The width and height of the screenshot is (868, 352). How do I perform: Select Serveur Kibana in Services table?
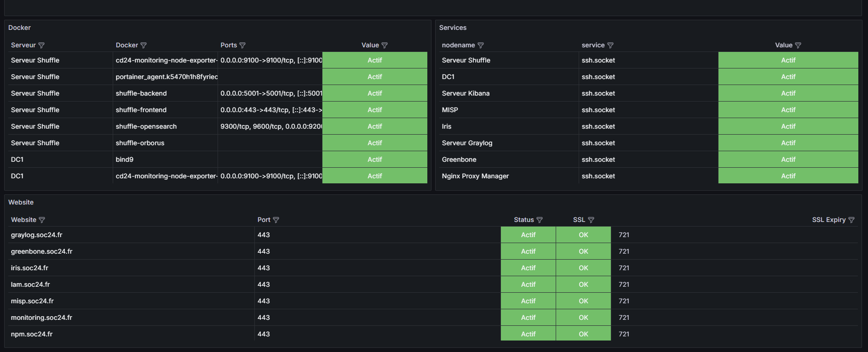tap(509, 93)
